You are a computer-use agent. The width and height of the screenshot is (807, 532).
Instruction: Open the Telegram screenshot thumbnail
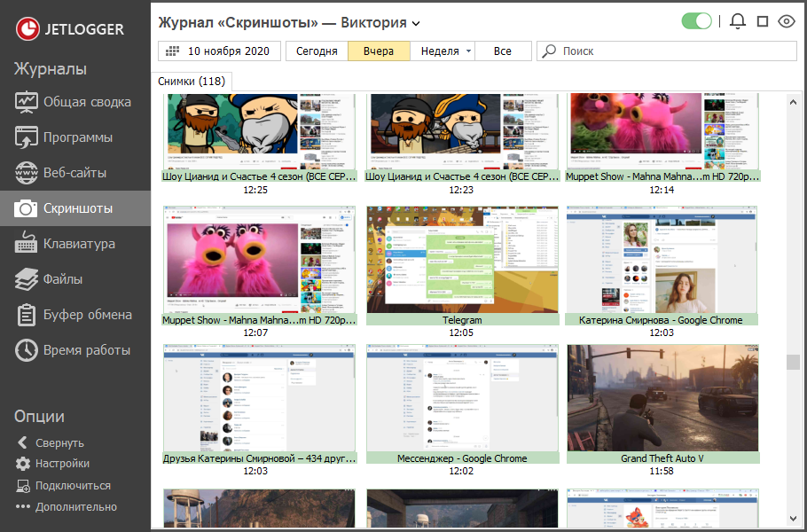pyautogui.click(x=462, y=259)
